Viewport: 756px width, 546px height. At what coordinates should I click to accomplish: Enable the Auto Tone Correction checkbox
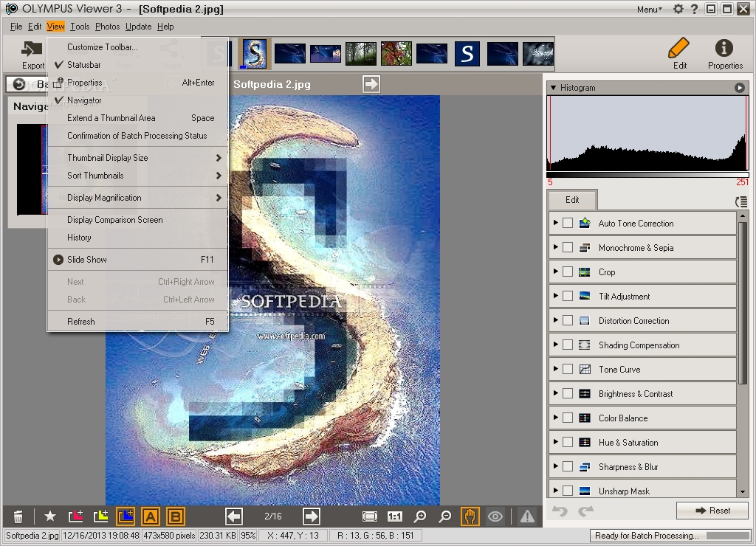click(x=568, y=223)
